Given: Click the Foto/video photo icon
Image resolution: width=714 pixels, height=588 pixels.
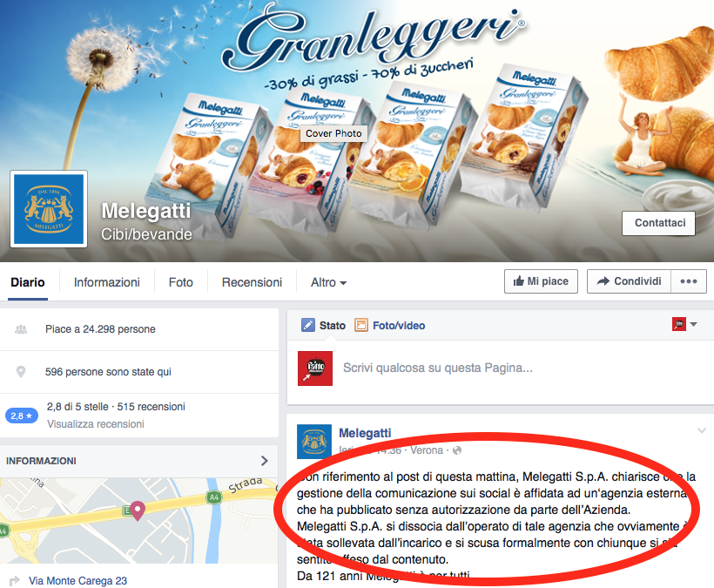Looking at the screenshot, I should 361,325.
